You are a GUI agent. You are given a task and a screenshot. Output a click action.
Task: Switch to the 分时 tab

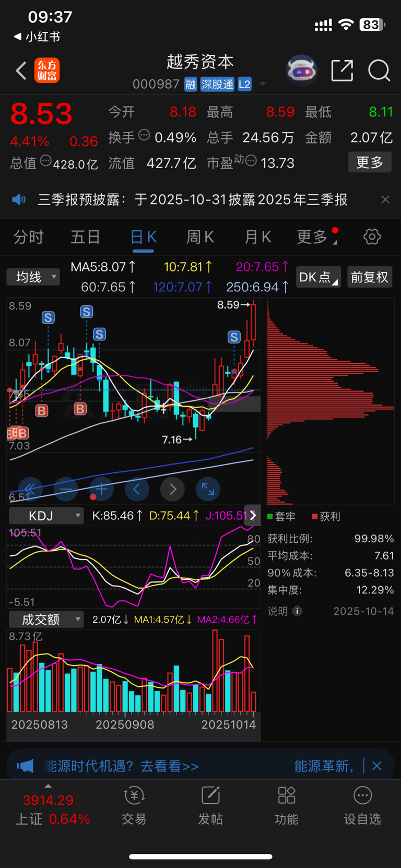[x=28, y=237]
